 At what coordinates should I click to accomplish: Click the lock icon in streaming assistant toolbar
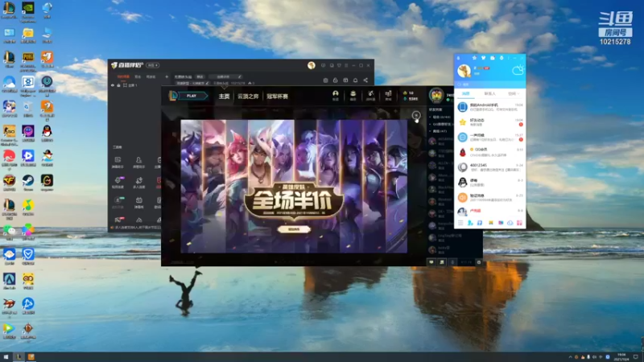click(335, 80)
